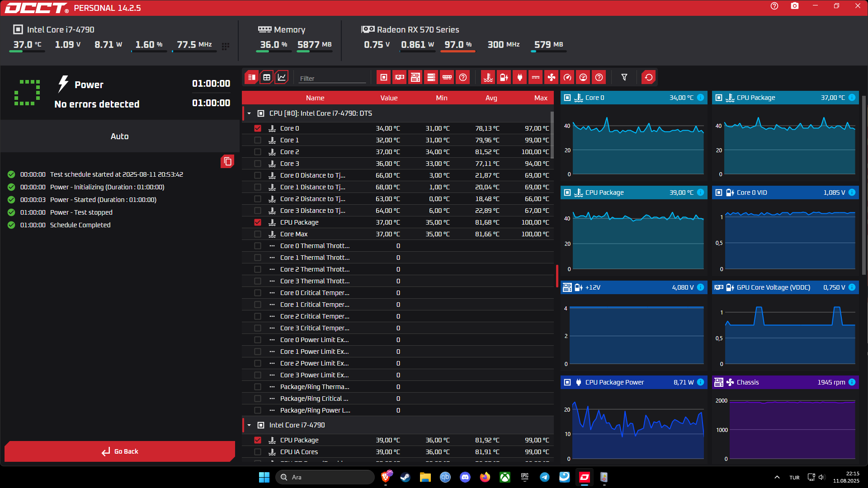The width and height of the screenshot is (868, 488).
Task: Click the Go Back button
Action: [x=120, y=451]
